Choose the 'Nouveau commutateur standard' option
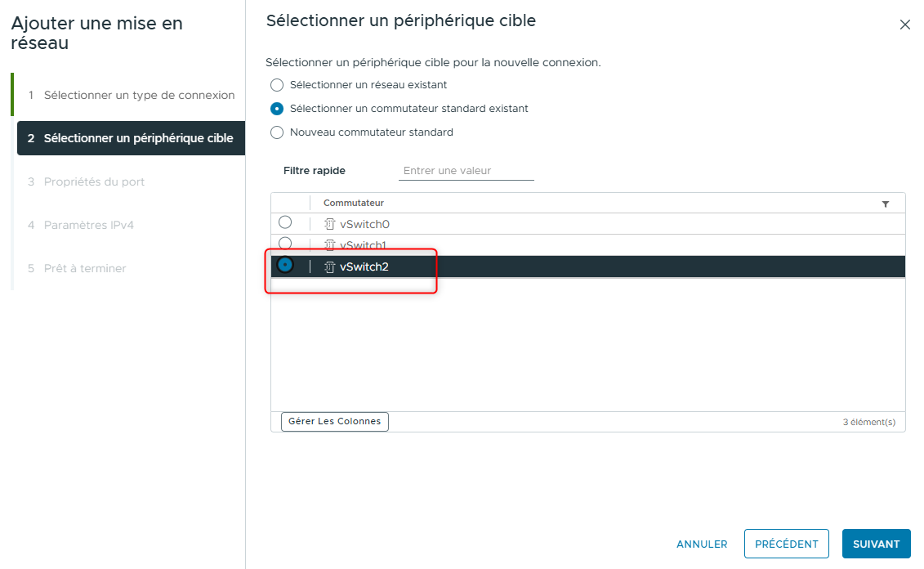 point(276,132)
